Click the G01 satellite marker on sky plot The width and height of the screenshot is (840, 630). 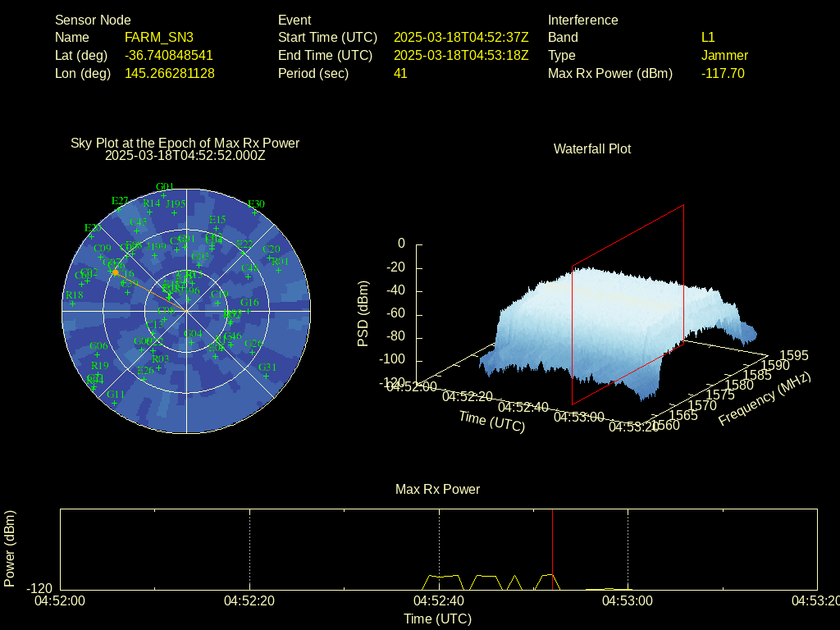point(164,194)
